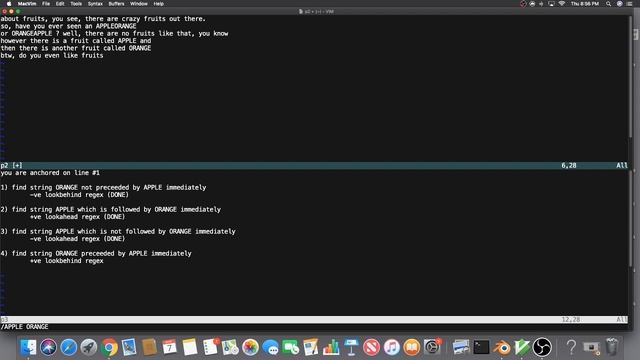Open Maps from the dock
The width and height of the screenshot is (640, 360).
230,347
